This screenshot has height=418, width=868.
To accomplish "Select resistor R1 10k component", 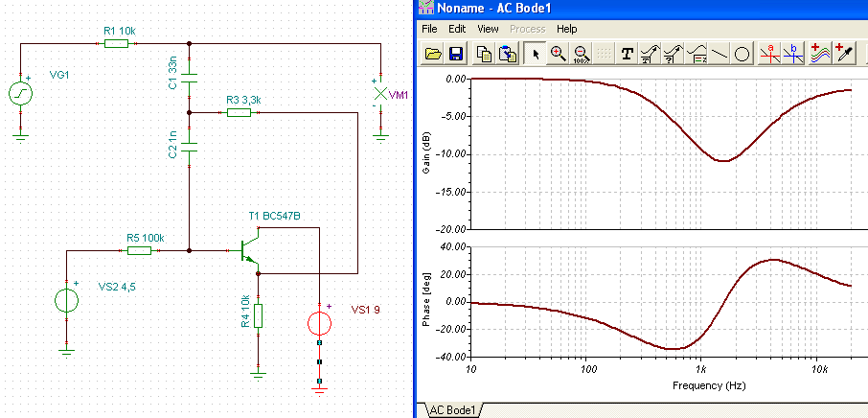I will [116, 43].
